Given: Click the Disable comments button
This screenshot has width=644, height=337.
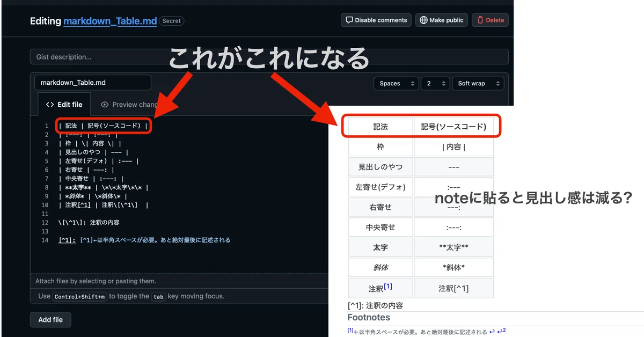Looking at the screenshot, I should [376, 20].
